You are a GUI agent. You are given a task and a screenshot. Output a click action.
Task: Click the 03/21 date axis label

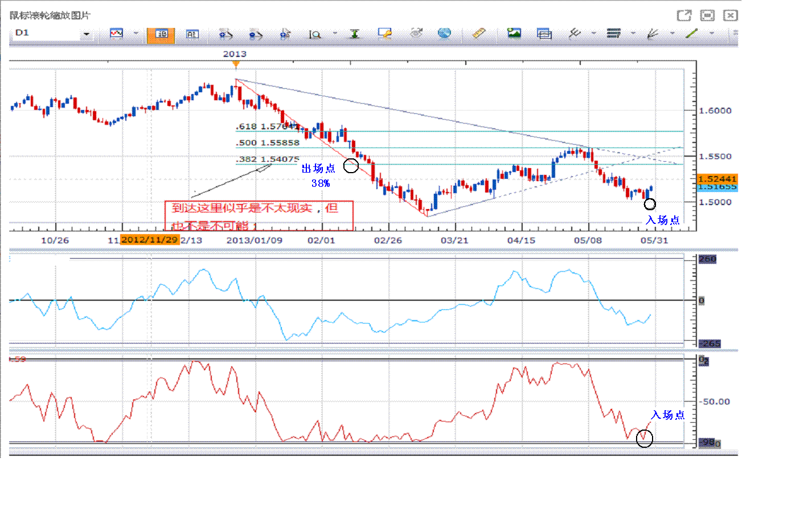click(x=454, y=240)
